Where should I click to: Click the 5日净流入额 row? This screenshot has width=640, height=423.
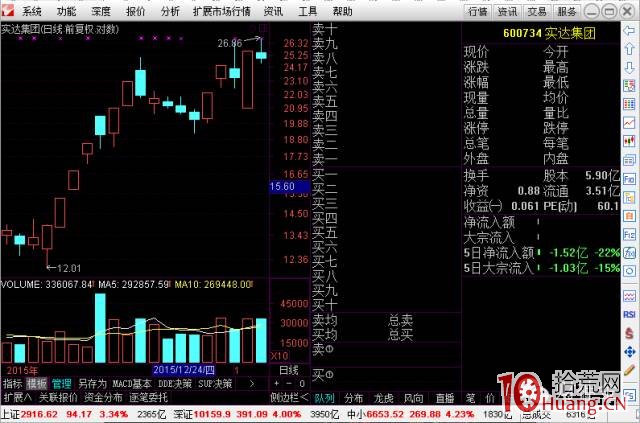coord(542,253)
